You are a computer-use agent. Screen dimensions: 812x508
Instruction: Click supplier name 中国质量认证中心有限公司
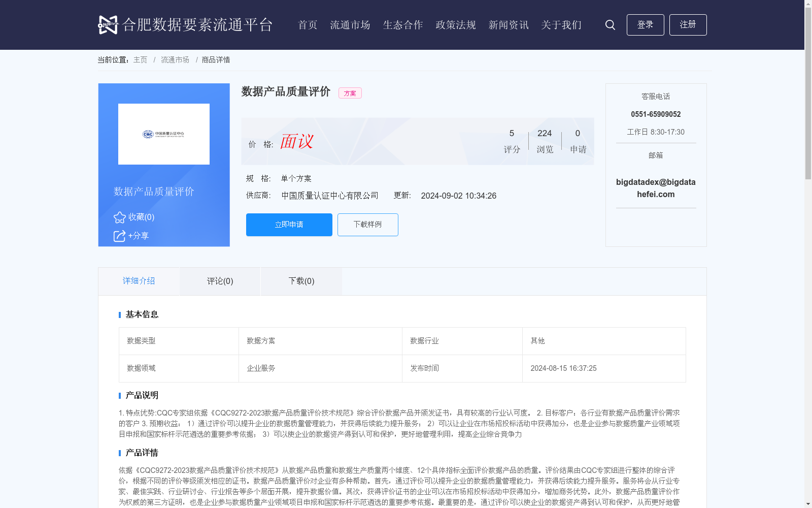click(330, 196)
